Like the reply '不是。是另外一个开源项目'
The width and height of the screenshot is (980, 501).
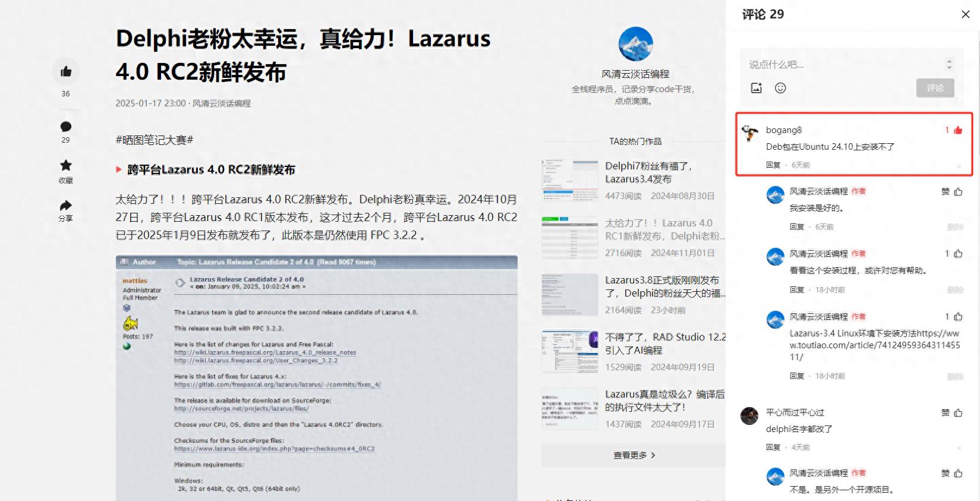[958, 474]
